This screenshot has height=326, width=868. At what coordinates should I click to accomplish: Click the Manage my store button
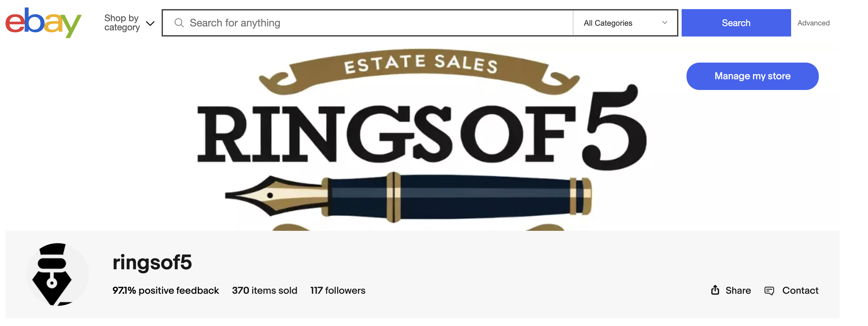pyautogui.click(x=752, y=76)
